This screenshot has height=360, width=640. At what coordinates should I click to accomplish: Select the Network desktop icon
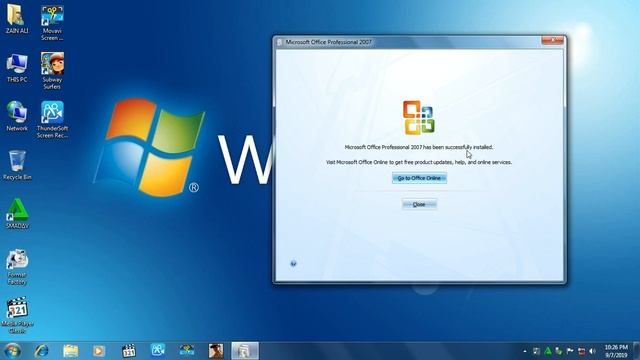(x=17, y=116)
